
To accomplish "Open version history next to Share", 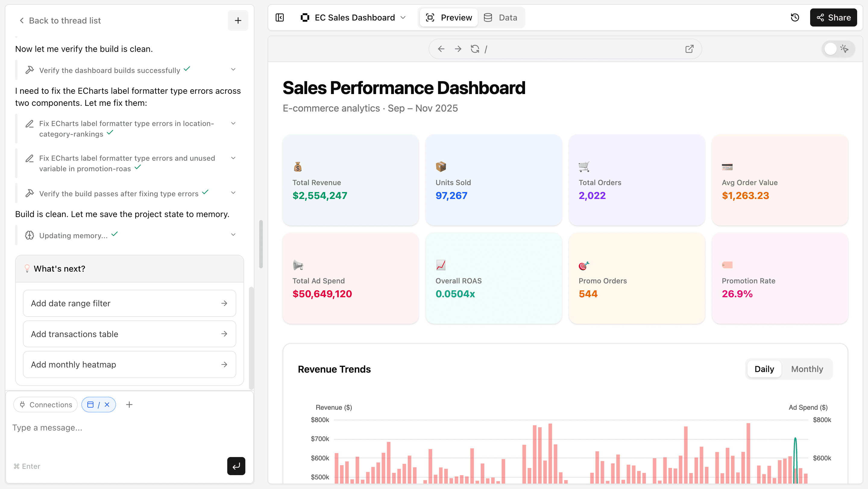I will (x=795, y=17).
